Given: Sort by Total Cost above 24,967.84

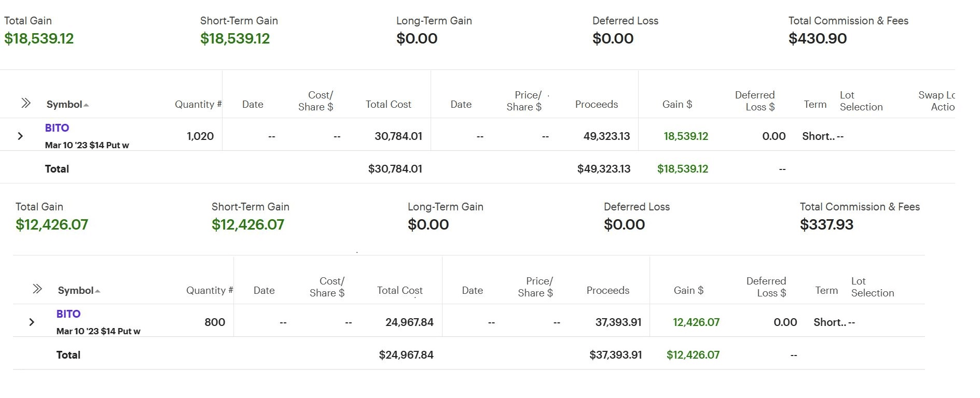Looking at the screenshot, I should 399,291.
